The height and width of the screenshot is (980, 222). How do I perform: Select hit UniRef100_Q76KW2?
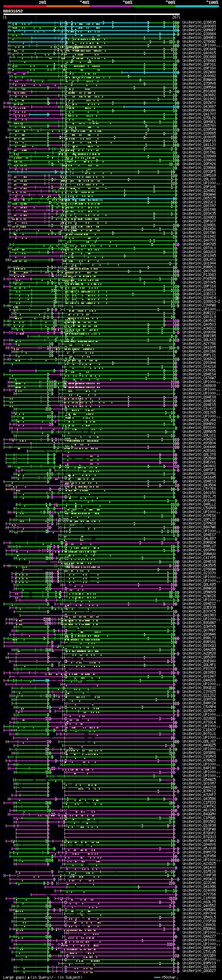point(199,41)
